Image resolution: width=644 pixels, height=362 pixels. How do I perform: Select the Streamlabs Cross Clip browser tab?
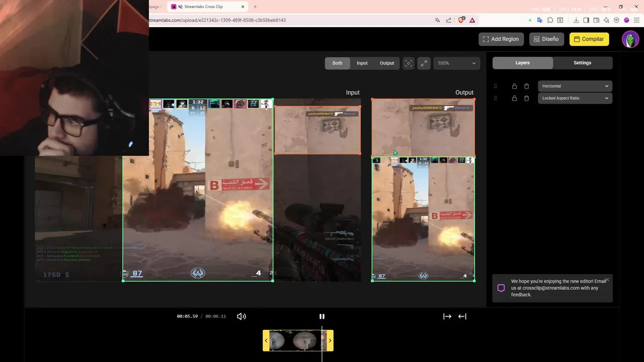coord(207,7)
